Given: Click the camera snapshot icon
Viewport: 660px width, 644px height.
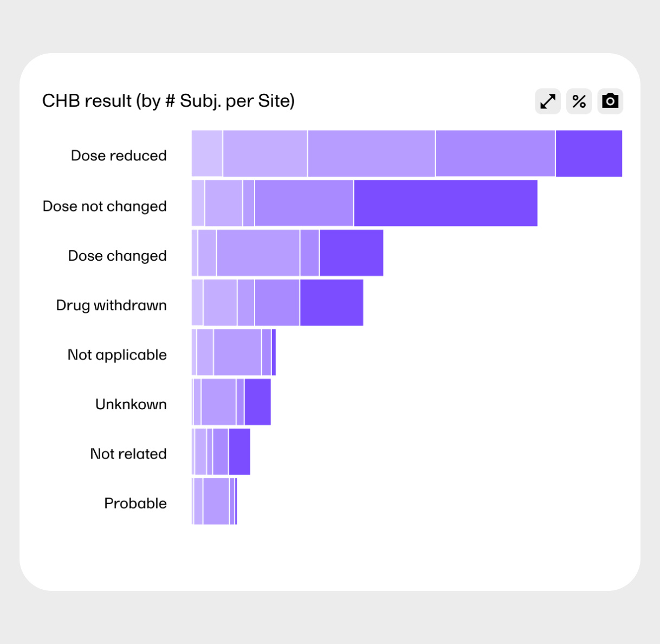Looking at the screenshot, I should (610, 101).
